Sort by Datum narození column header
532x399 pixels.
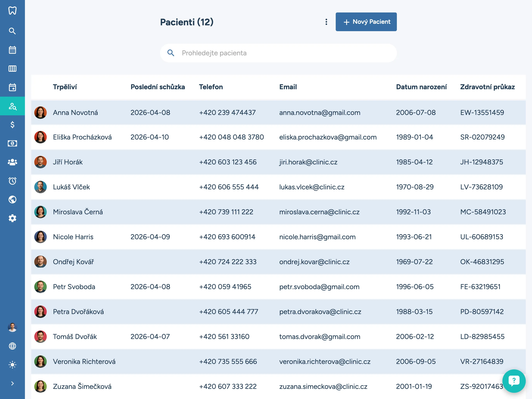pos(421,87)
